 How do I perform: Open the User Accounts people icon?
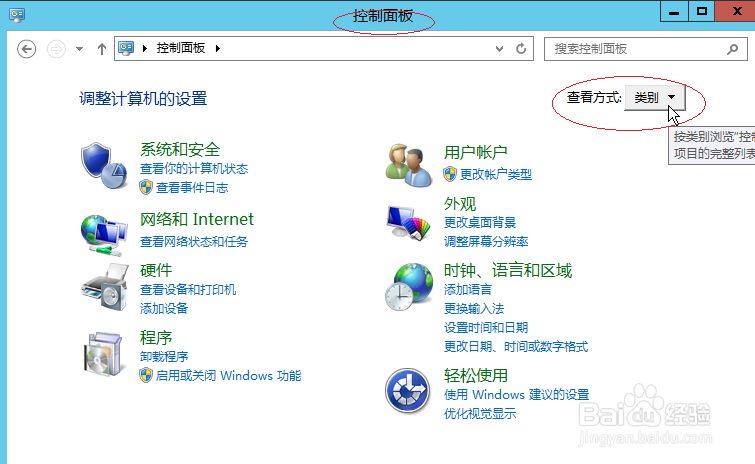click(408, 165)
